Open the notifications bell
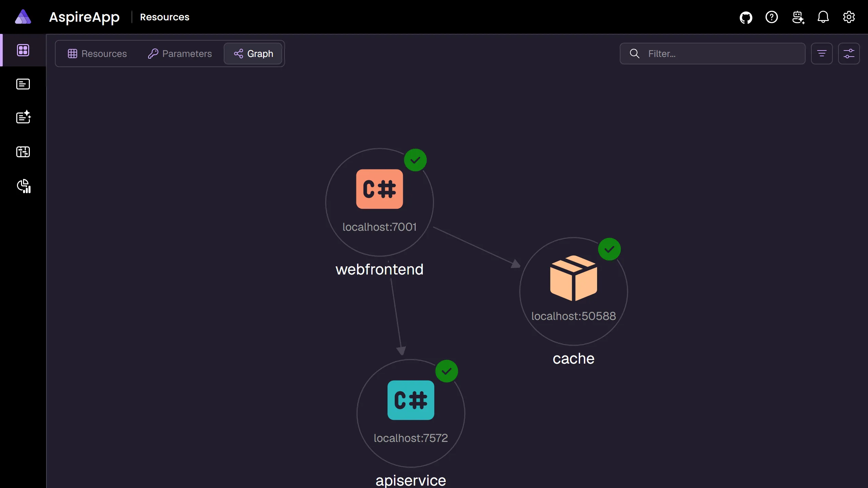868x488 pixels. coord(823,17)
